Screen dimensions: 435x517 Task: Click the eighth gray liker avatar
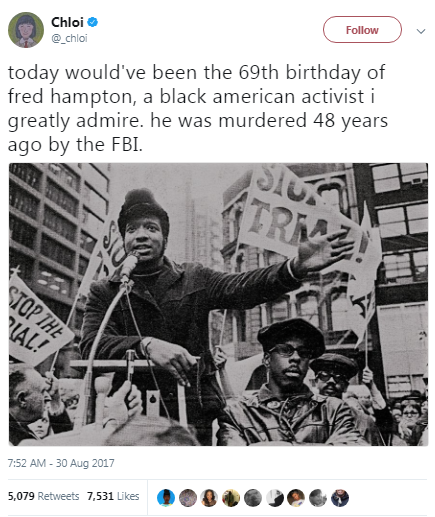(318, 498)
